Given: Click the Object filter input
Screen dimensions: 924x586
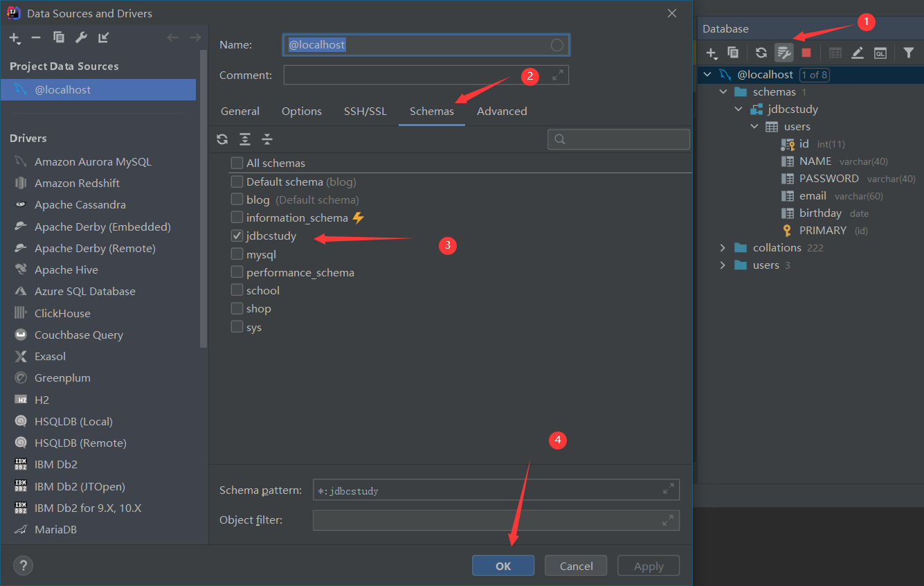Looking at the screenshot, I should 496,520.
